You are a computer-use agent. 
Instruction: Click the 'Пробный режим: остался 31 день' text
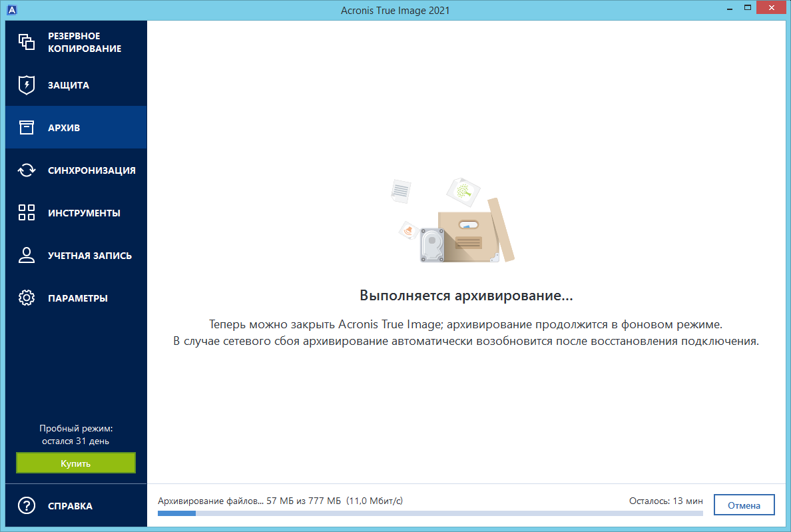pos(76,435)
